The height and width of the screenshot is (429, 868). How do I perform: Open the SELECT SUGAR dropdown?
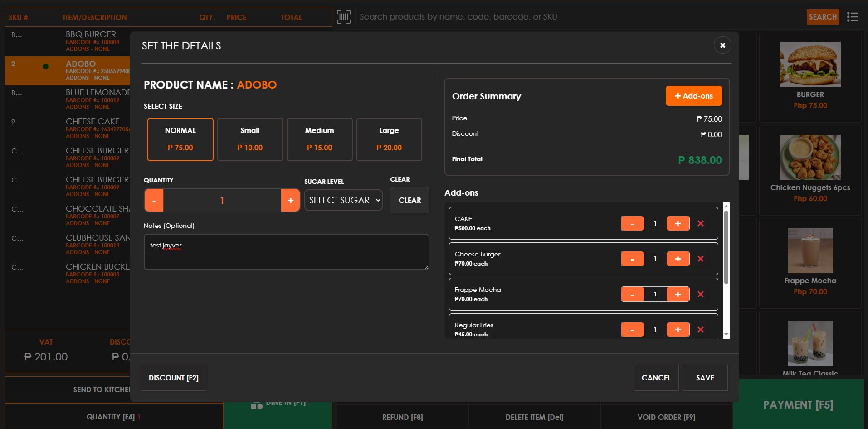click(x=343, y=200)
